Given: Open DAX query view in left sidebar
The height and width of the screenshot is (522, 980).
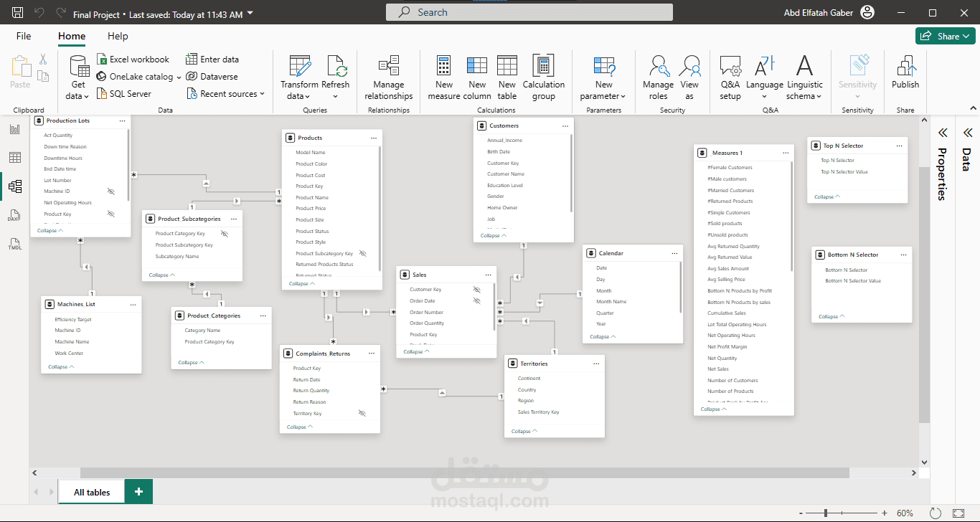Looking at the screenshot, I should pyautogui.click(x=14, y=216).
